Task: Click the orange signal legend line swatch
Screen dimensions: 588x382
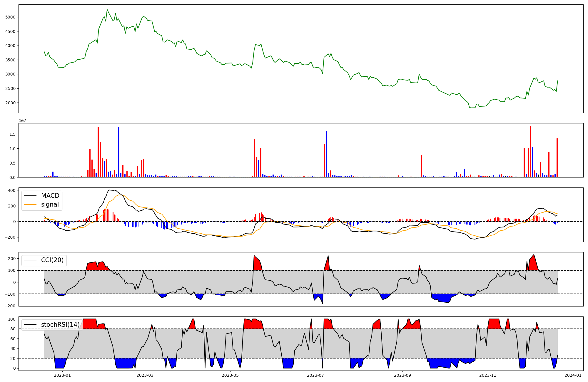Action: (30, 205)
